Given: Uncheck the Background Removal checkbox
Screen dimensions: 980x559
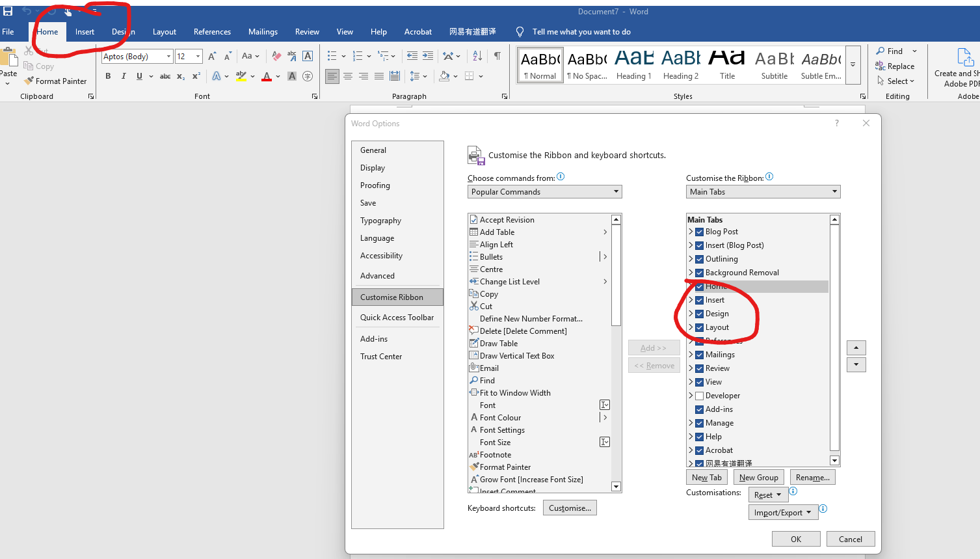Looking at the screenshot, I should tap(699, 273).
